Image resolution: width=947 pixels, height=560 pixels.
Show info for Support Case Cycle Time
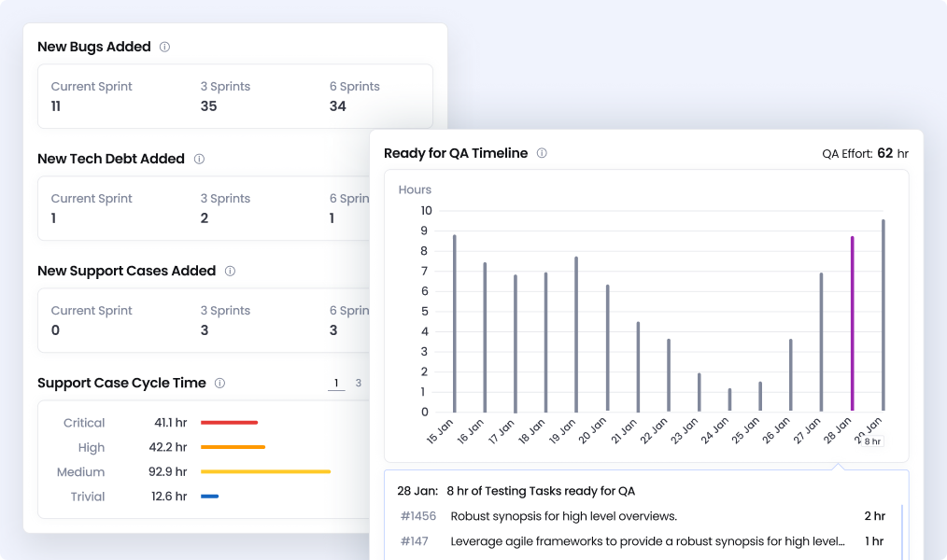click(220, 383)
